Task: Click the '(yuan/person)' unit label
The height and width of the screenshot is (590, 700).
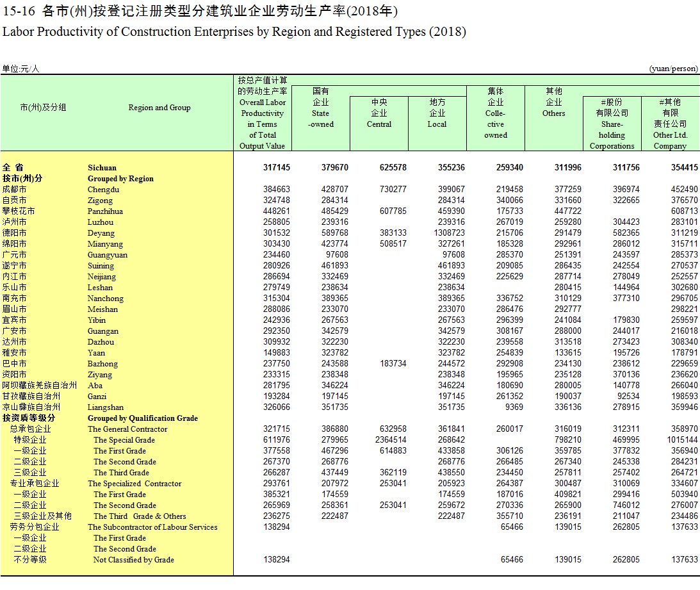Action: click(x=673, y=69)
